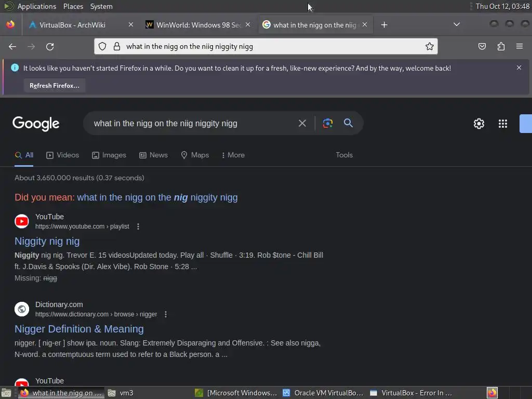Open the System menu
Screen dimensions: 532x399
click(x=101, y=6)
